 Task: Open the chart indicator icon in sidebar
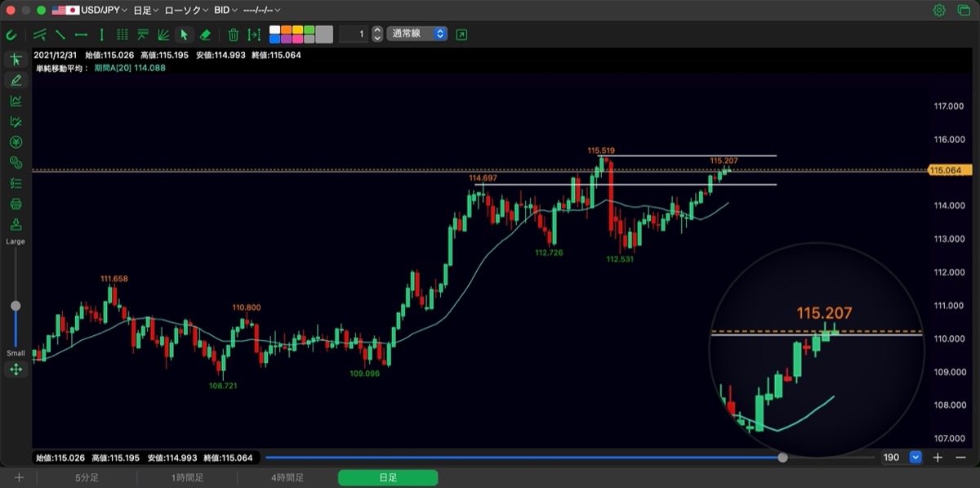(x=16, y=101)
